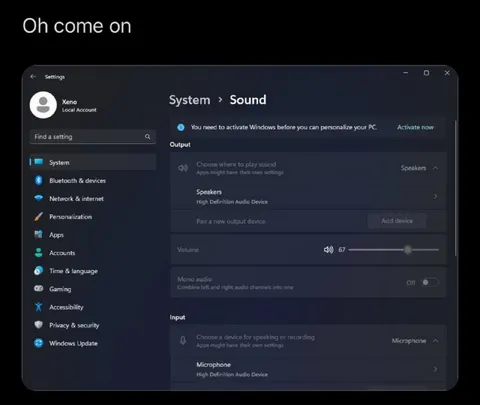480x405 pixels.
Task: Click the Network wifi icon in sidebar
Action: (x=39, y=198)
